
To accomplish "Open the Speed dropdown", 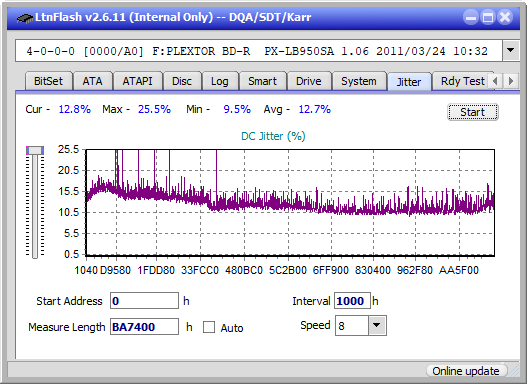I will [x=377, y=325].
